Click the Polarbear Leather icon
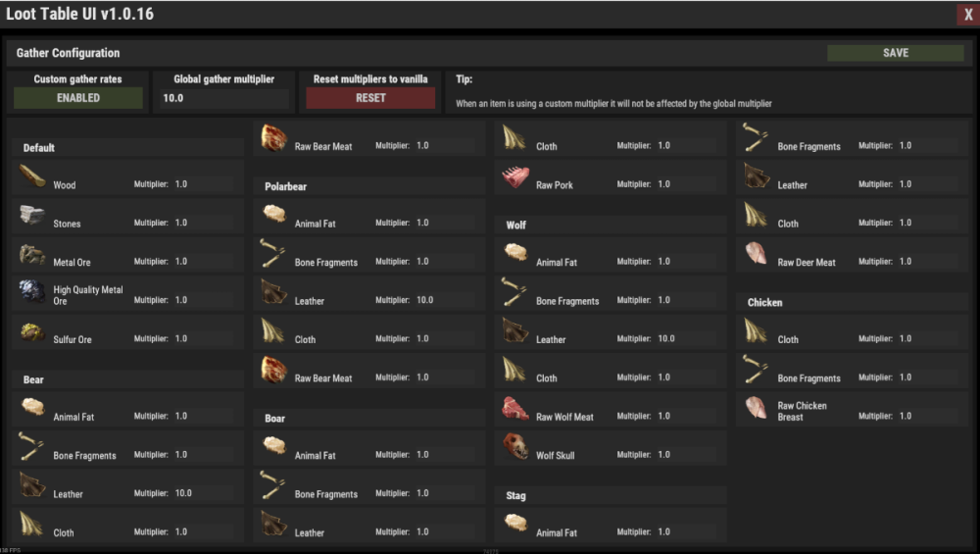 pos(273,292)
